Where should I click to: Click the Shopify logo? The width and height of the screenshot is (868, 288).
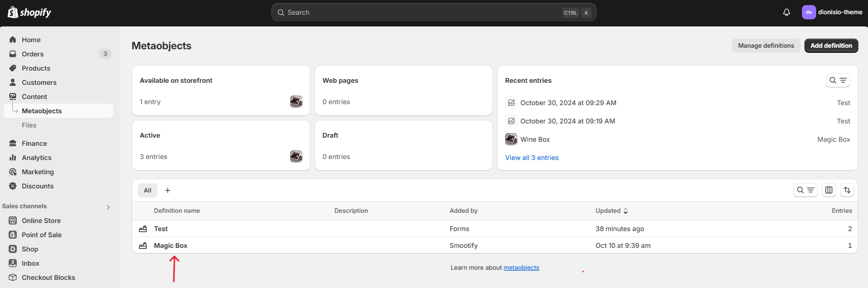[29, 12]
